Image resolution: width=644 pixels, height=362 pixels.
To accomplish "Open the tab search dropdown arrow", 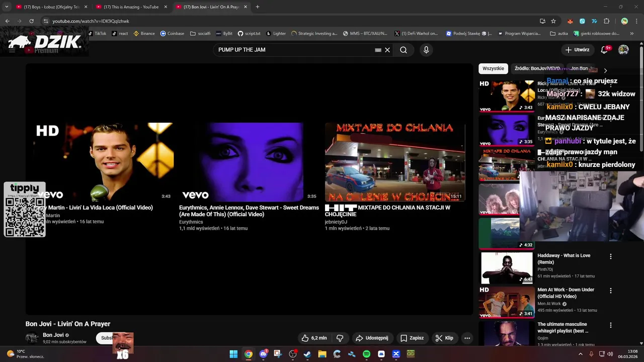I will tap(7, 7).
